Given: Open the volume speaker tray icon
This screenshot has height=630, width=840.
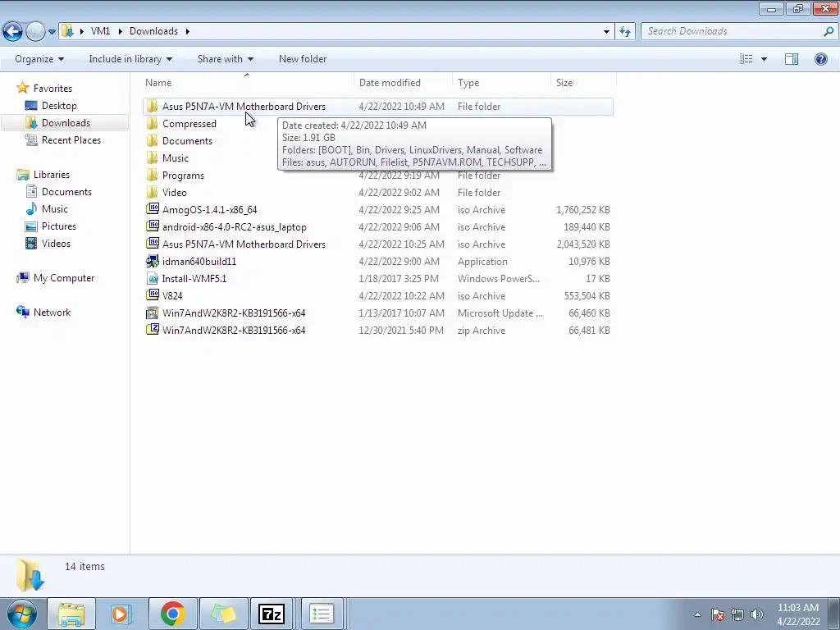Looking at the screenshot, I should click(x=756, y=614).
